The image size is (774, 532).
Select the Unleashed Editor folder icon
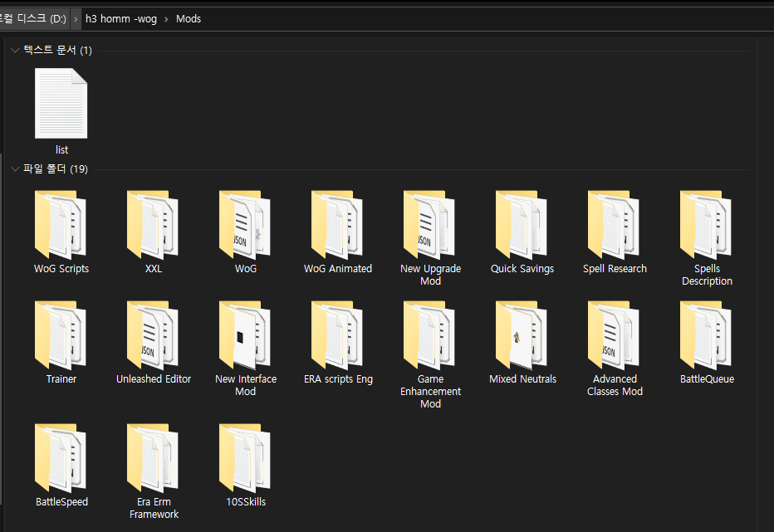click(x=153, y=335)
